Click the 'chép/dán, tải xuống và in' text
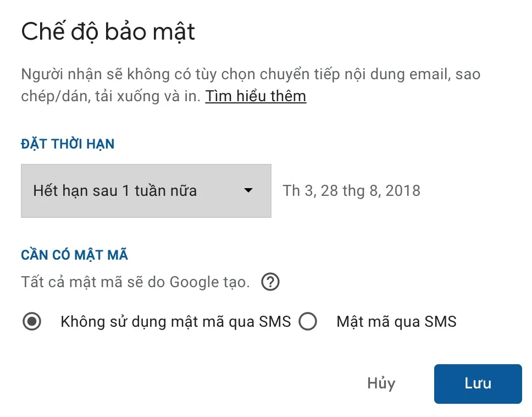This screenshot has width=532, height=417. (x=110, y=96)
